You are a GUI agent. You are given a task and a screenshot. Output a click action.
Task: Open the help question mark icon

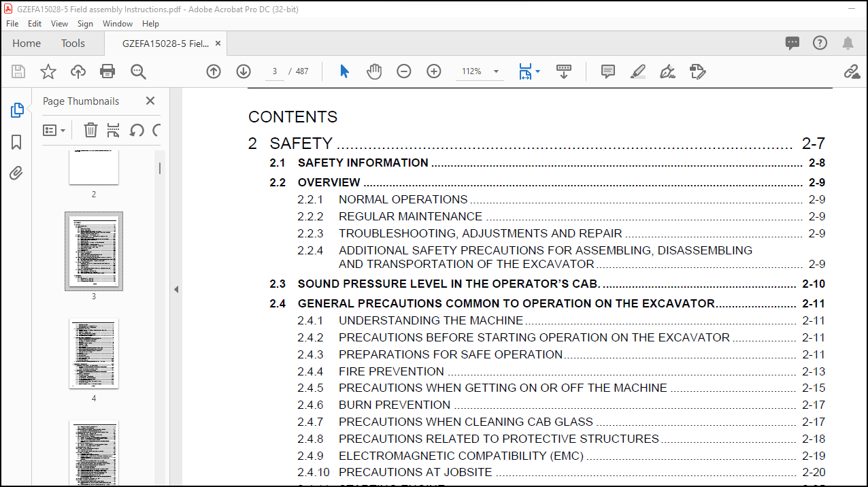tap(820, 43)
